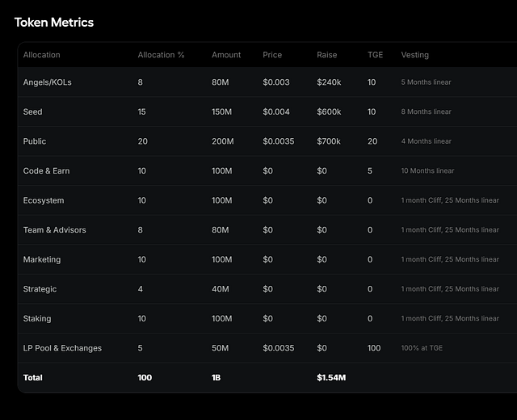
Task: Select the Price column header
Action: coord(272,55)
